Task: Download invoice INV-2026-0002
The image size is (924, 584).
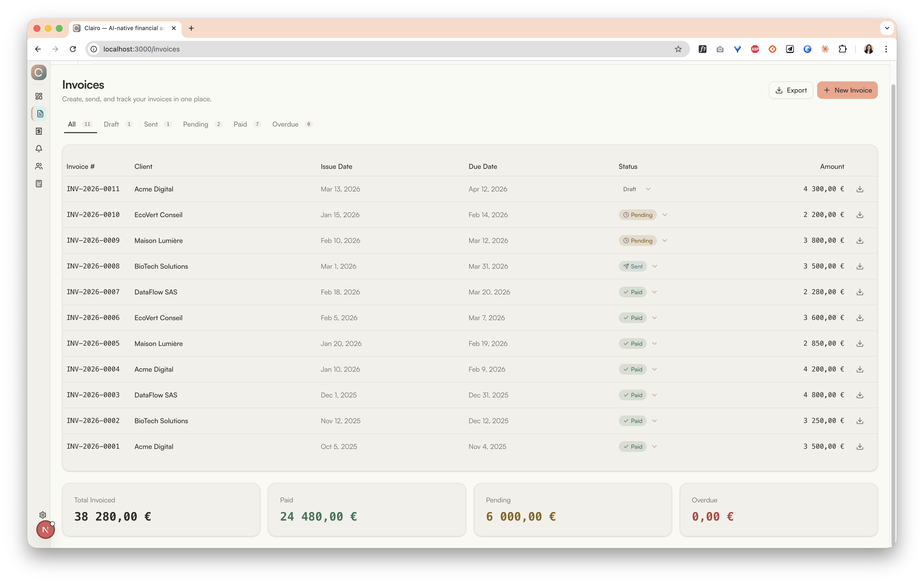Action: coord(860,421)
